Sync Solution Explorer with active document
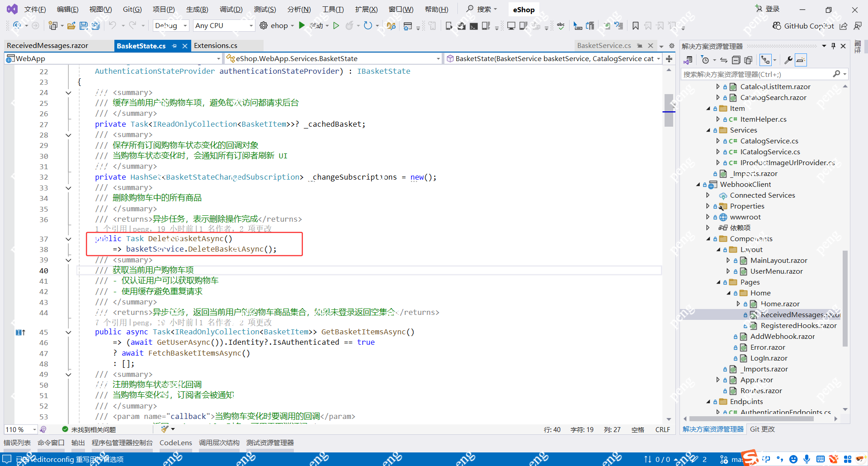868x466 pixels. pyautogui.click(x=724, y=59)
